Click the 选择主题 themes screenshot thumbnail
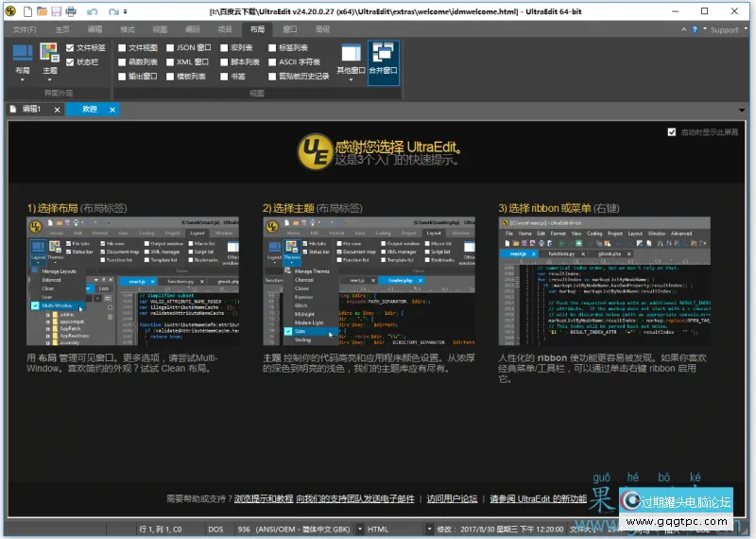 [x=369, y=282]
